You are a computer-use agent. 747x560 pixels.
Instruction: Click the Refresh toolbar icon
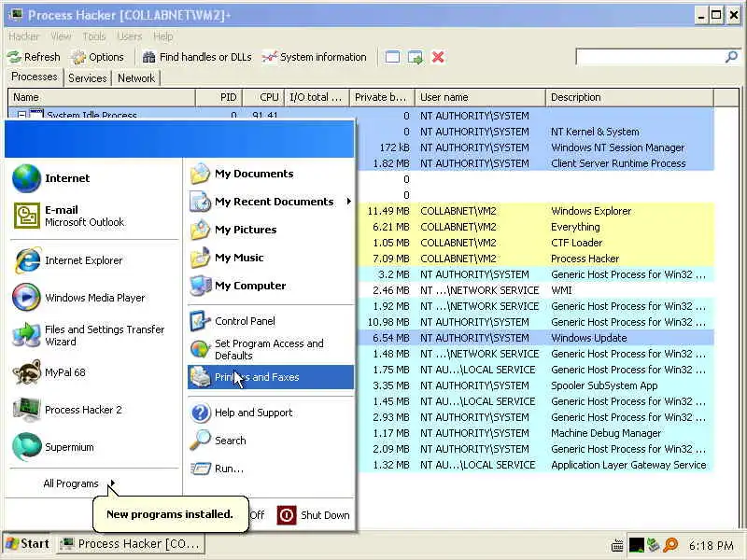point(34,57)
